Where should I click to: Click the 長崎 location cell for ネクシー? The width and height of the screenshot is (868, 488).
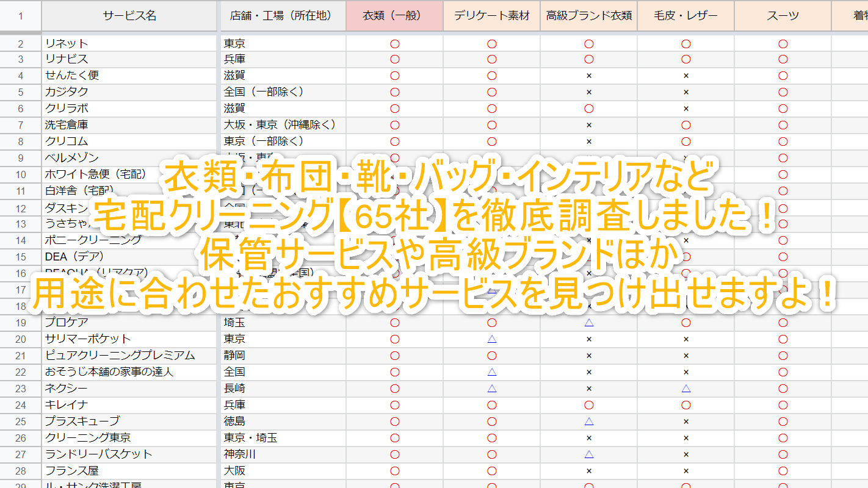(x=283, y=389)
